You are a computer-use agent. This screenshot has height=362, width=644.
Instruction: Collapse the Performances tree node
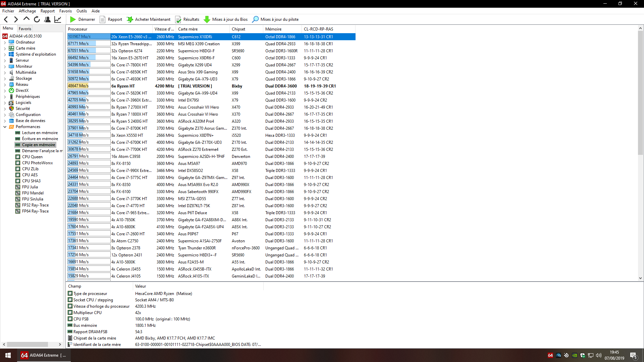point(5,127)
